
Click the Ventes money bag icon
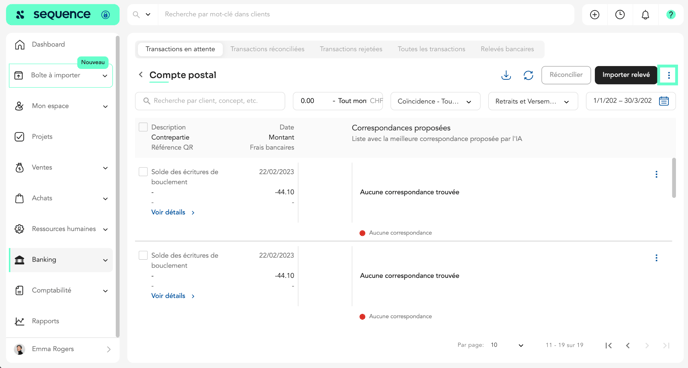tap(19, 168)
